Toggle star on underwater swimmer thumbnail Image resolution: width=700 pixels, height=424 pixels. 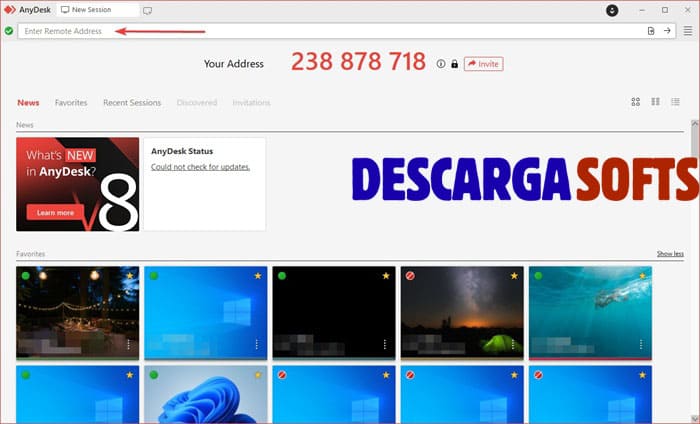pos(642,276)
